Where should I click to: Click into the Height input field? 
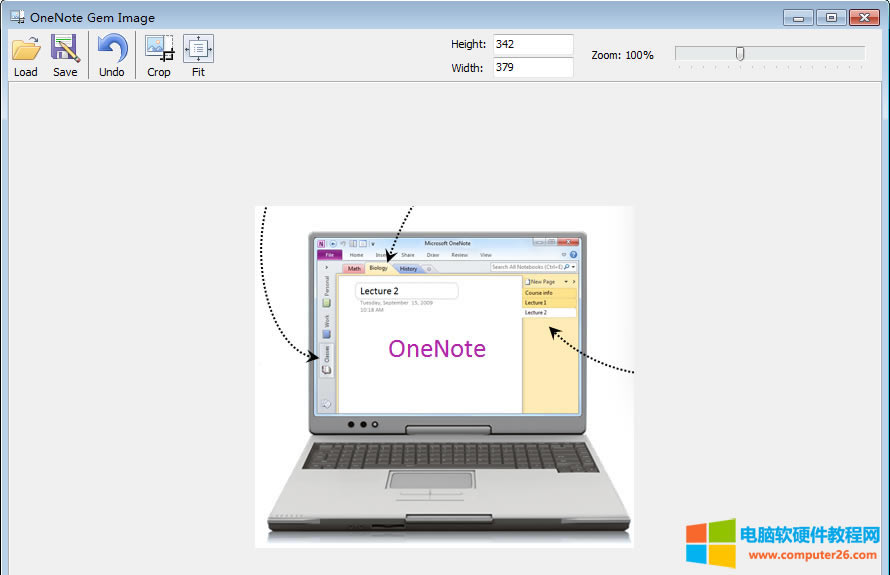532,44
